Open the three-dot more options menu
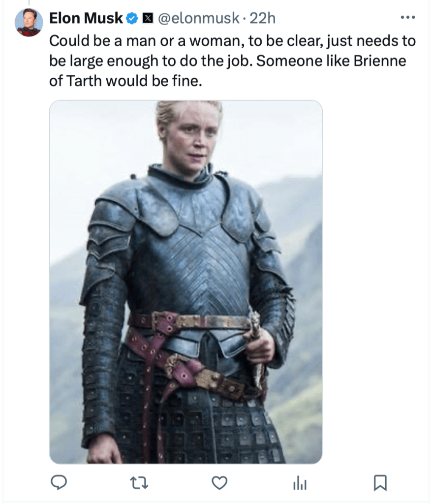Image resolution: width=432 pixels, height=504 pixels. 408,18
